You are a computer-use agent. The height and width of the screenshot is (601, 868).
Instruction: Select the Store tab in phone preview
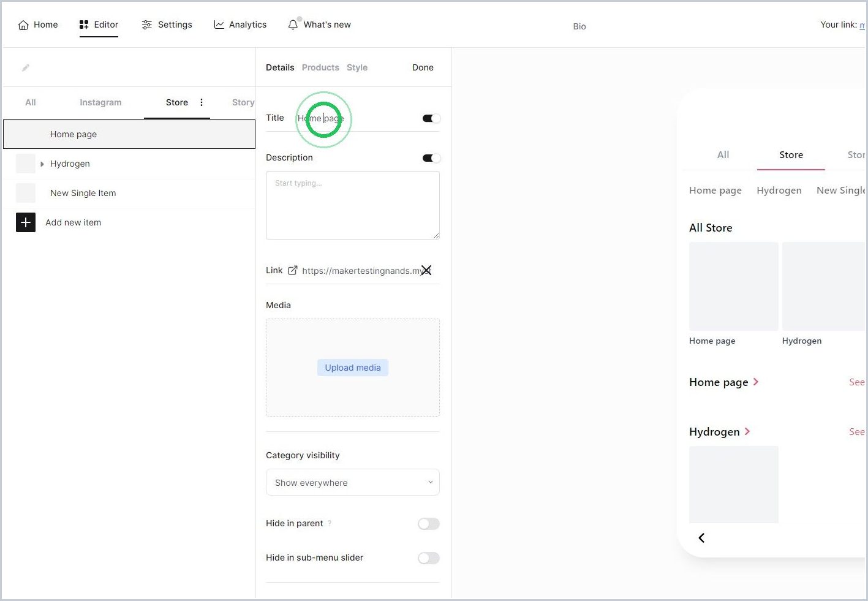[x=791, y=154]
